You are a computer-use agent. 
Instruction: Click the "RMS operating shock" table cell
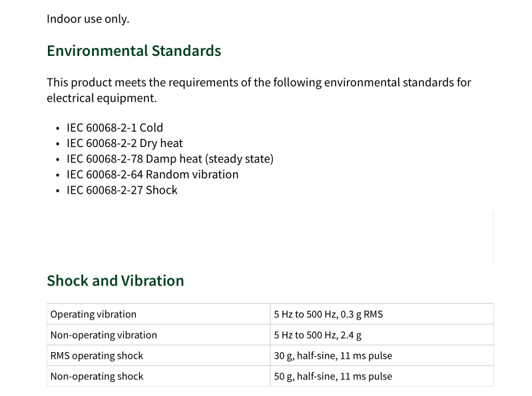coord(97,355)
